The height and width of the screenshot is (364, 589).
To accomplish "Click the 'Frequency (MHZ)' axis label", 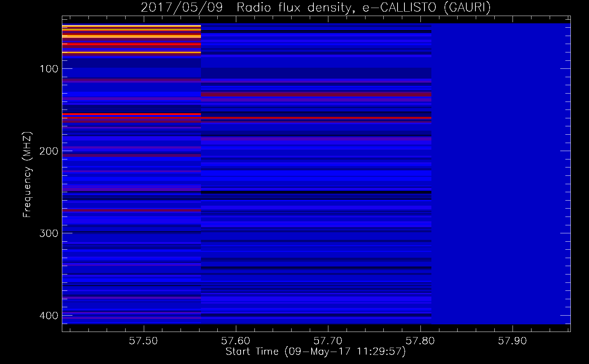I will click(27, 175).
